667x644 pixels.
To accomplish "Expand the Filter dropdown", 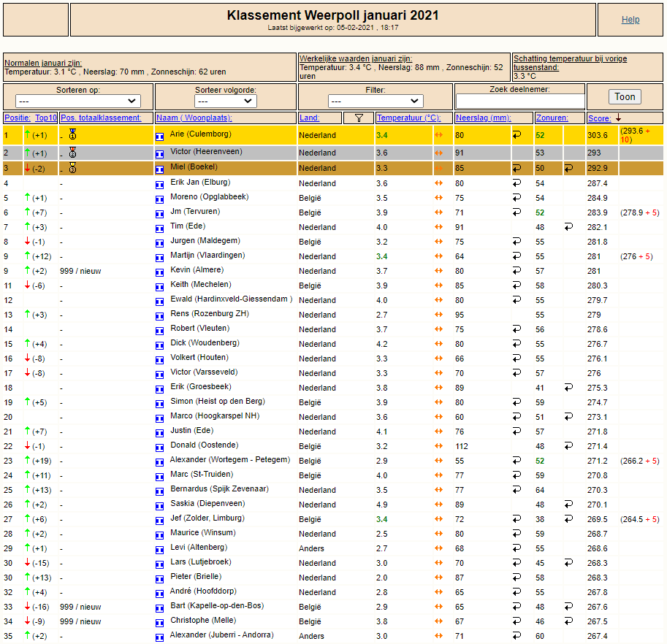I will click(x=376, y=101).
